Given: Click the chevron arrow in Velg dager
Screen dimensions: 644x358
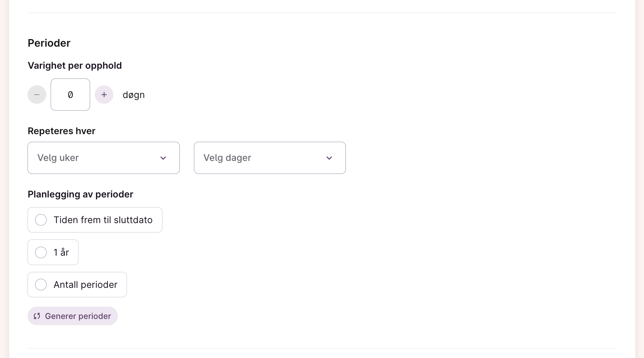Looking at the screenshot, I should 329,158.
